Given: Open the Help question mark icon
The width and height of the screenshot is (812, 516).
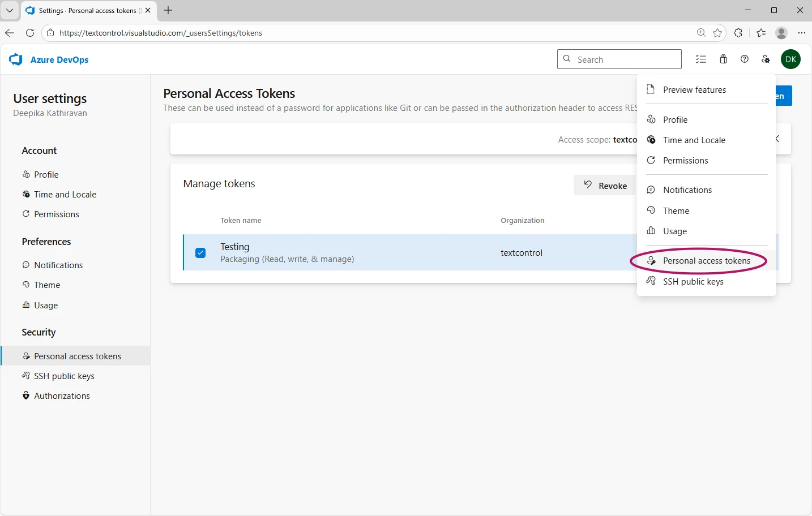Looking at the screenshot, I should [745, 59].
